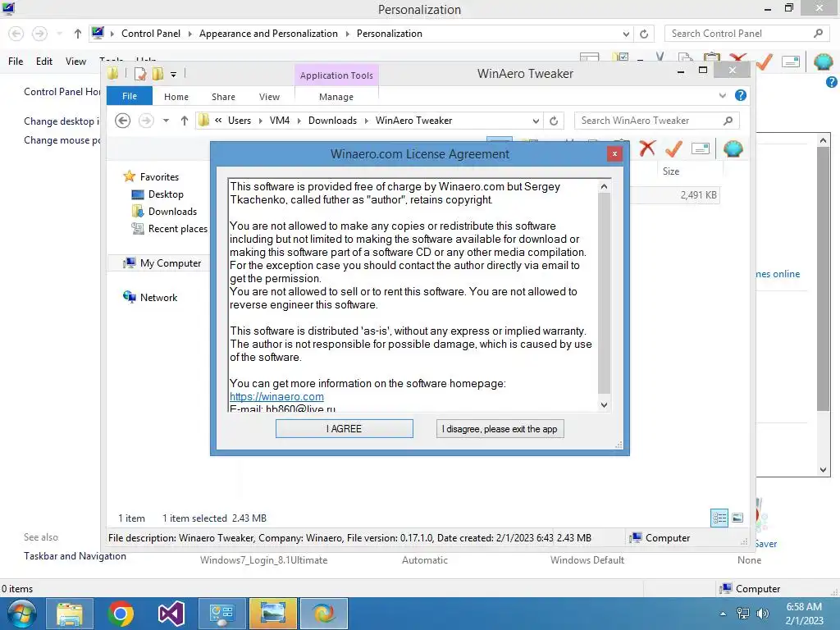This screenshot has height=630, width=840.
Task: Click the orange checkmark icon in WinAero Tweaker window toolbar
Action: [673, 148]
